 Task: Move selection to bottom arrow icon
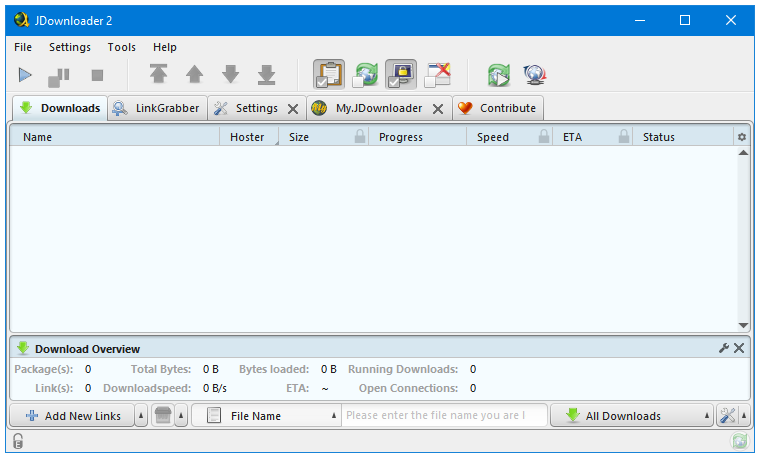(x=266, y=75)
